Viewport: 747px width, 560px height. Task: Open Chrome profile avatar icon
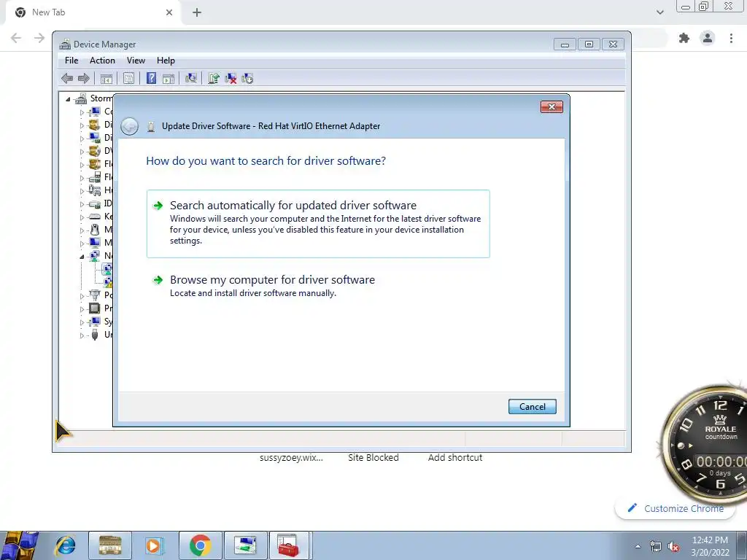pyautogui.click(x=708, y=38)
